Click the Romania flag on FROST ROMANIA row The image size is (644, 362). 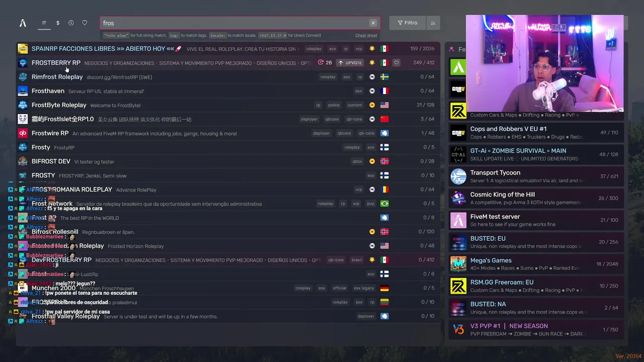click(x=384, y=190)
